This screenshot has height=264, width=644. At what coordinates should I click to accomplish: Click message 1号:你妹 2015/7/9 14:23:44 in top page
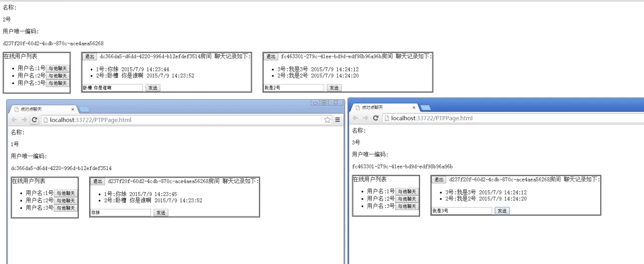[132, 70]
